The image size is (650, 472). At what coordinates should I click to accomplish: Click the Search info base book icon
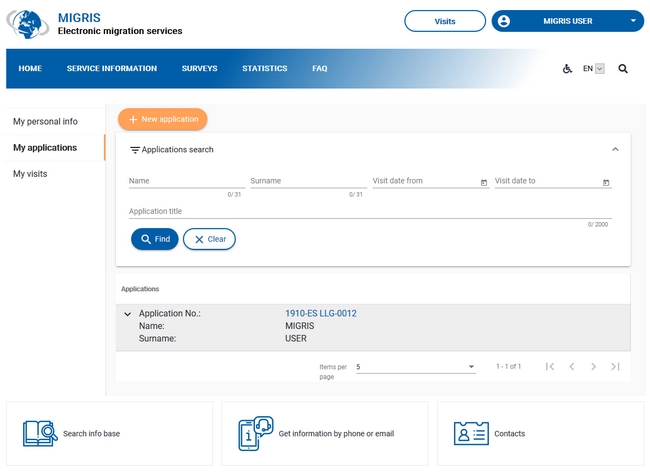pos(39,434)
